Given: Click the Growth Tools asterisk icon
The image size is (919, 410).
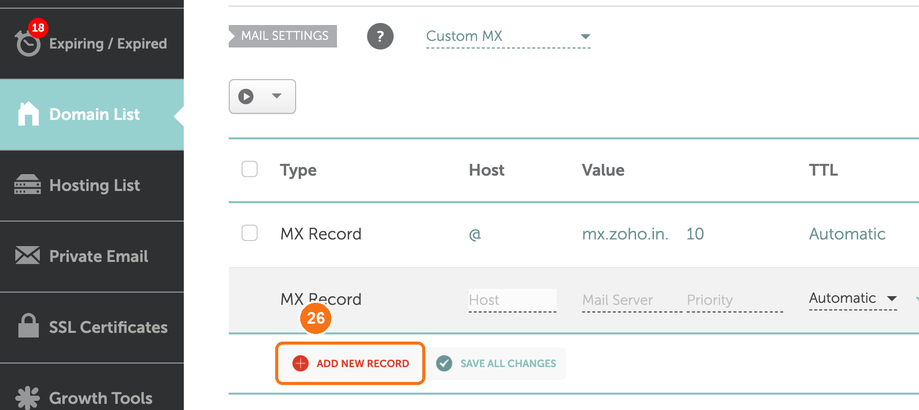Looking at the screenshot, I should (x=28, y=398).
